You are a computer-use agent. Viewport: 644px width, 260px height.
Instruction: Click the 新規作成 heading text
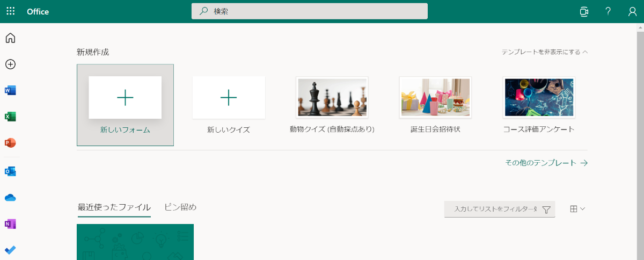[x=93, y=52]
